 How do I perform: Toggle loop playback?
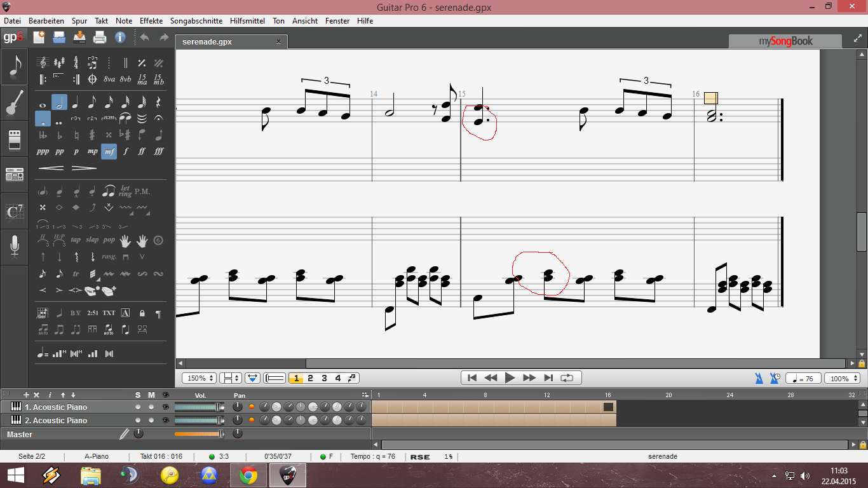coord(567,377)
